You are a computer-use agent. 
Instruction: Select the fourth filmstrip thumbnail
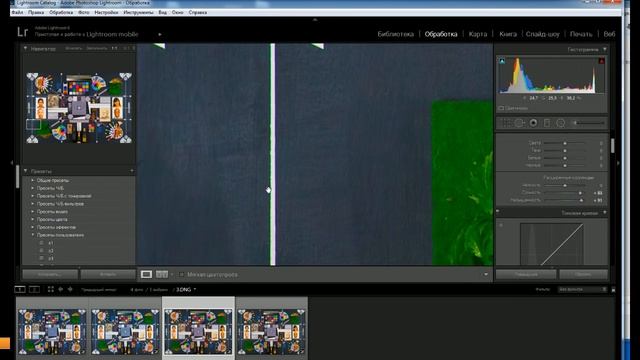(x=271, y=331)
